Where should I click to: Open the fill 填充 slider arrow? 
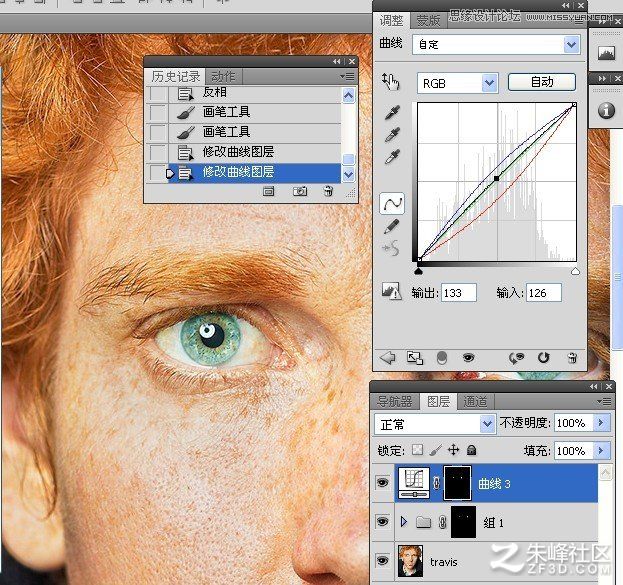pyautogui.click(x=601, y=450)
